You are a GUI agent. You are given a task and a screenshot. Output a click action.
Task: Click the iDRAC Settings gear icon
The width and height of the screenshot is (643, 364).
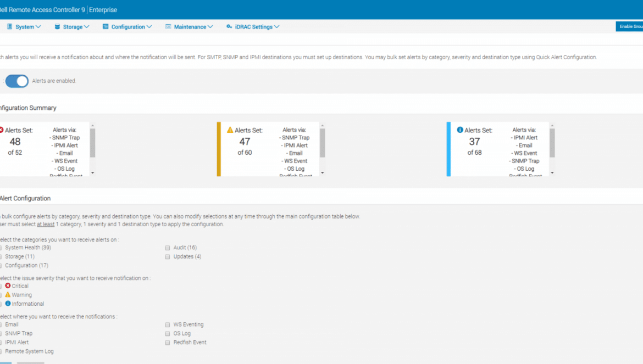click(229, 26)
